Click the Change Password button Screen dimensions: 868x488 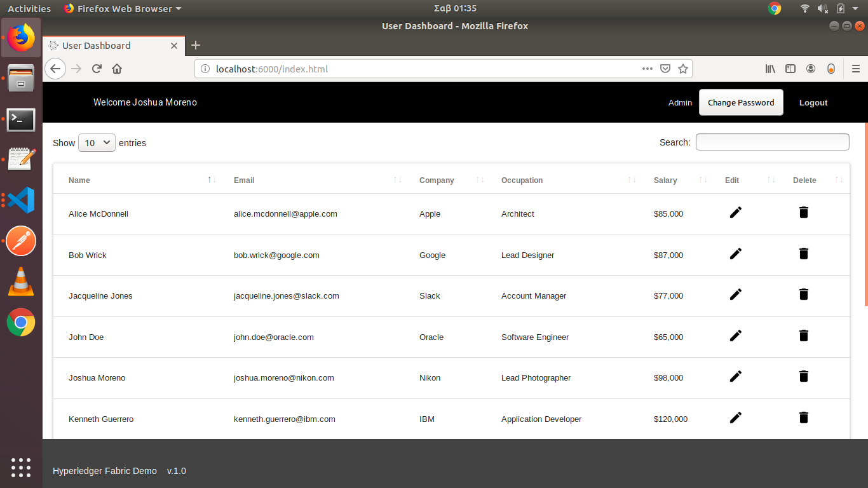741,102
